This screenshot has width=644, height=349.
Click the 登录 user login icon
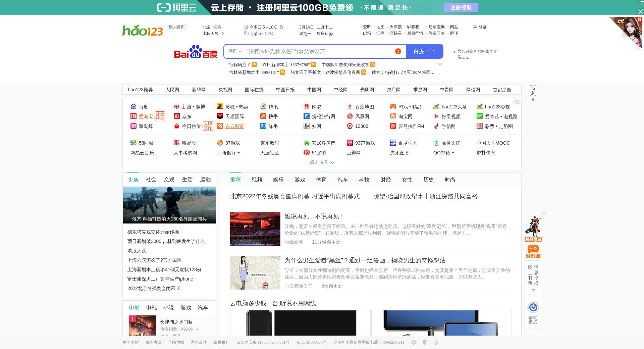(x=475, y=27)
